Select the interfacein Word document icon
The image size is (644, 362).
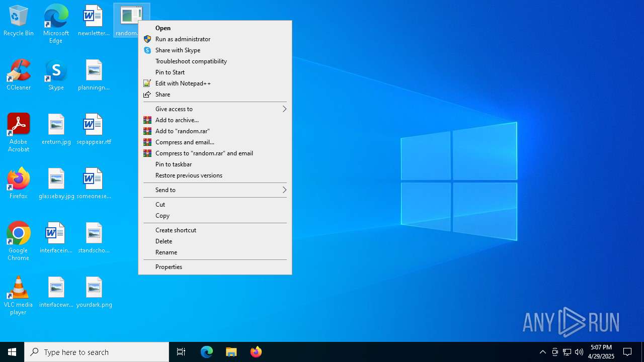[x=56, y=238]
